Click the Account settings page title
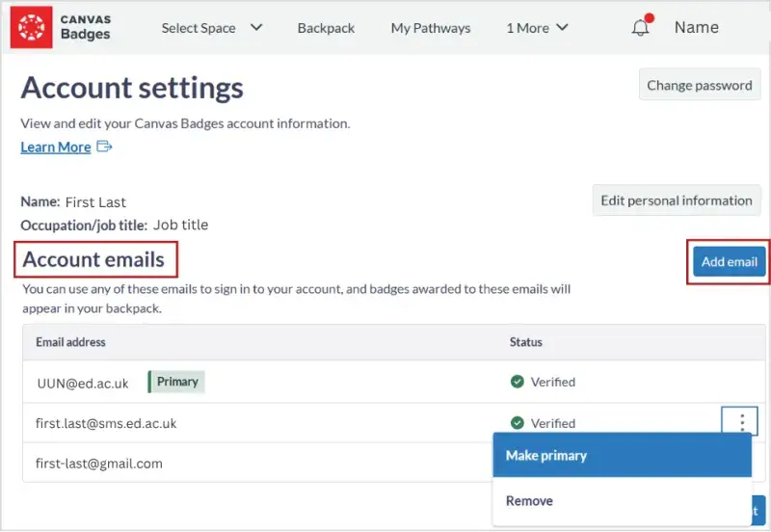 tap(132, 89)
